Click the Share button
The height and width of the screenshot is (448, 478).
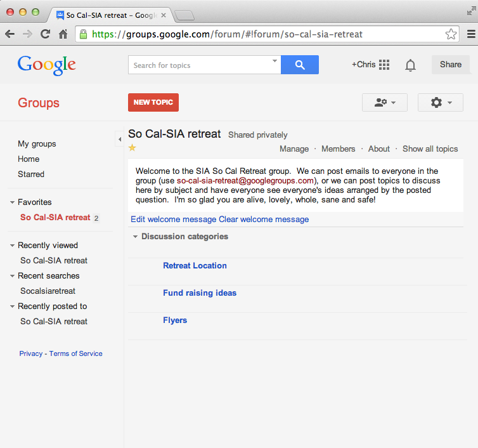click(x=451, y=65)
